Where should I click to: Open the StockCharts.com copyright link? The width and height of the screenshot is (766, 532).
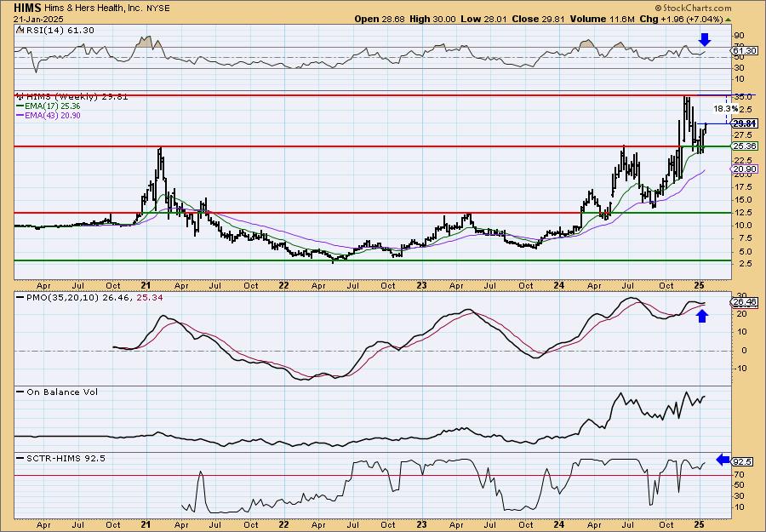point(693,8)
